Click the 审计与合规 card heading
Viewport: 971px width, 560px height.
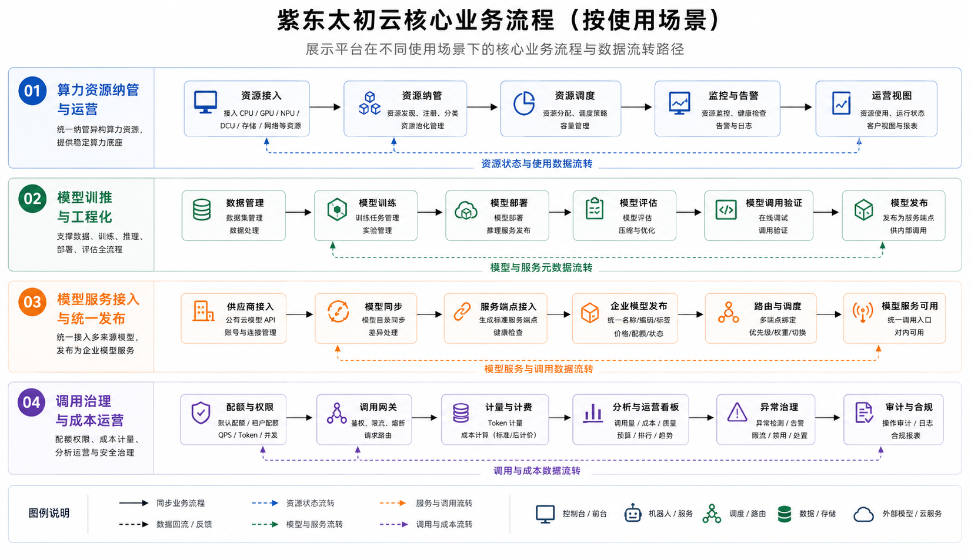tap(909, 407)
